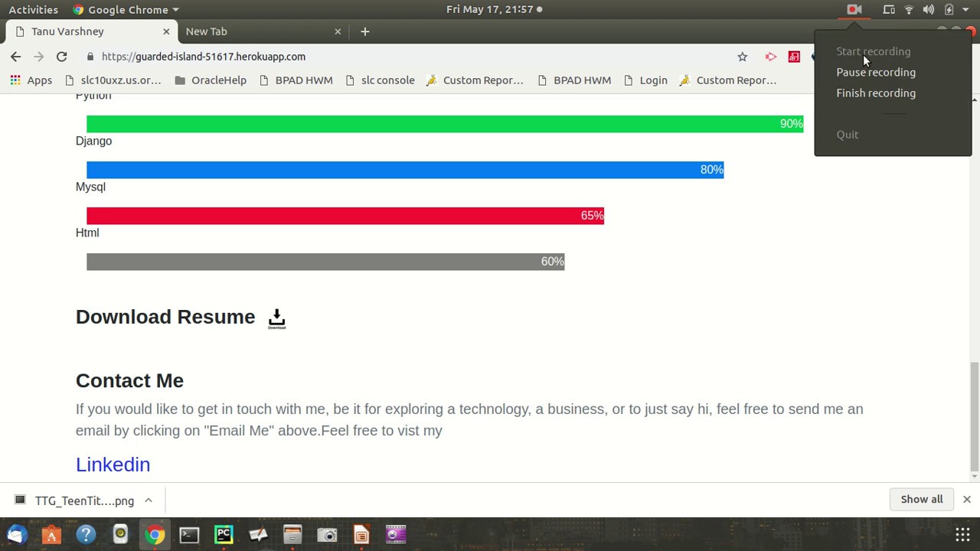Open the Activities overview
This screenshot has height=551, width=980.
[33, 9]
